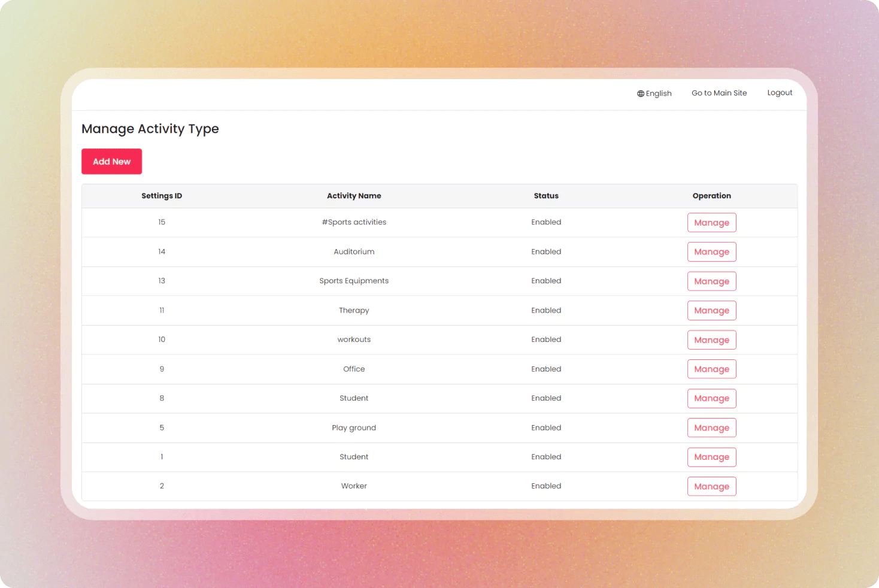Image resolution: width=879 pixels, height=588 pixels.
Task: Manage the Office activity
Action: [712, 369]
